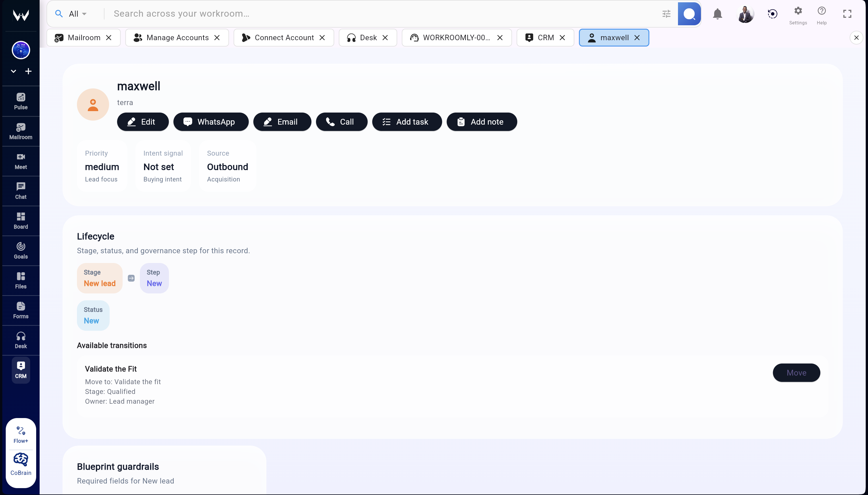
Task: Send a WhatsApp message to maxwell
Action: coord(211,121)
